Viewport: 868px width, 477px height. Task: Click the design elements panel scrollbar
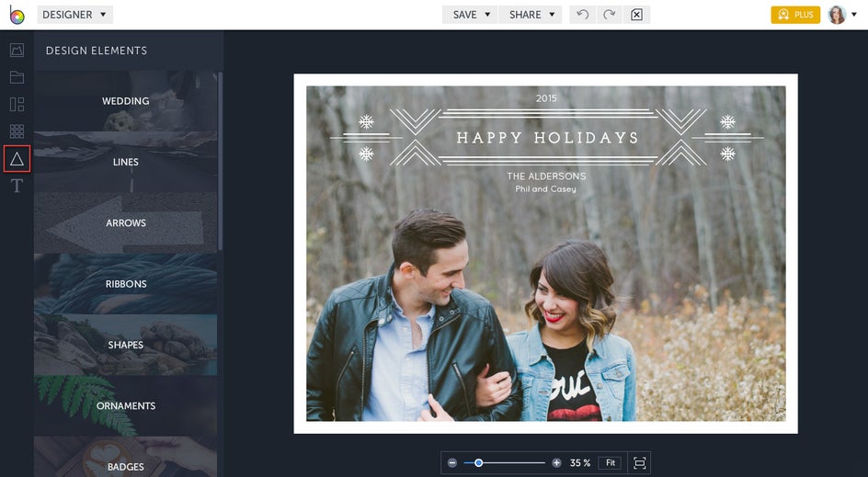click(x=220, y=161)
